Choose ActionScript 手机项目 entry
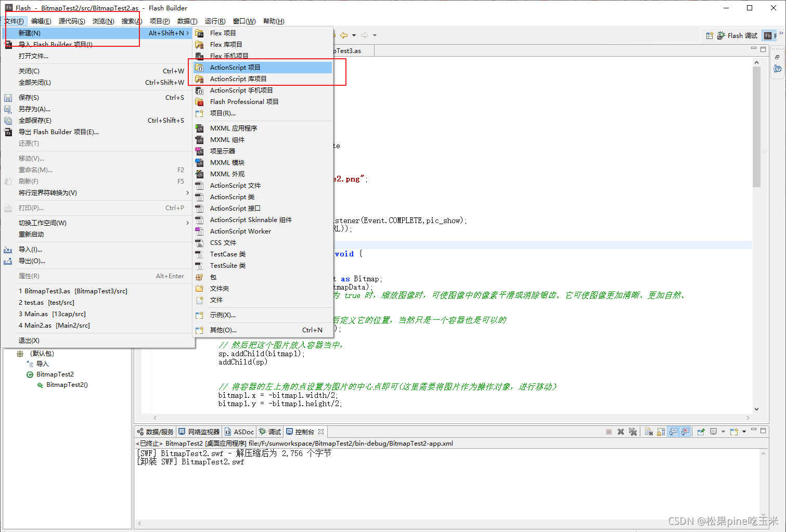786x532 pixels. 263,90
